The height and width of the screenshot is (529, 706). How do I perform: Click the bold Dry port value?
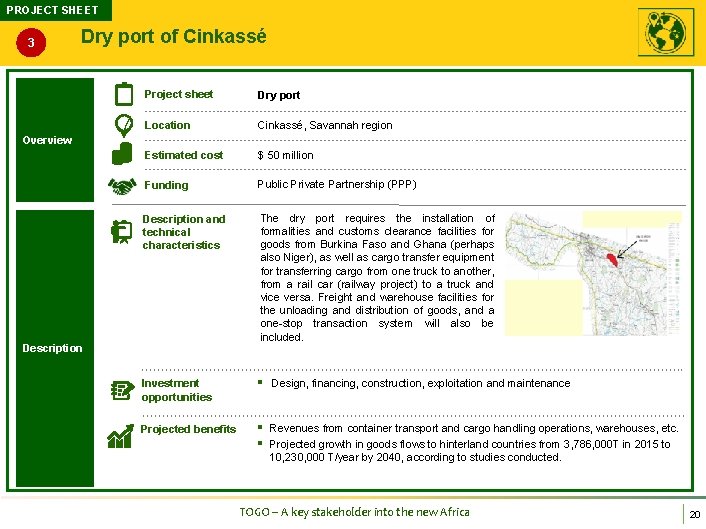point(278,95)
